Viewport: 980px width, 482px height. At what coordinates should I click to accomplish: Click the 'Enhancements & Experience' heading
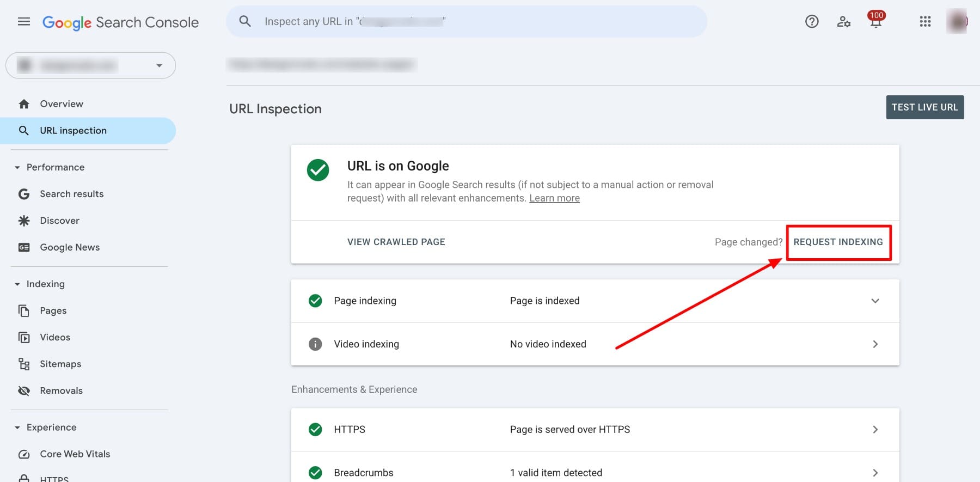pos(354,389)
